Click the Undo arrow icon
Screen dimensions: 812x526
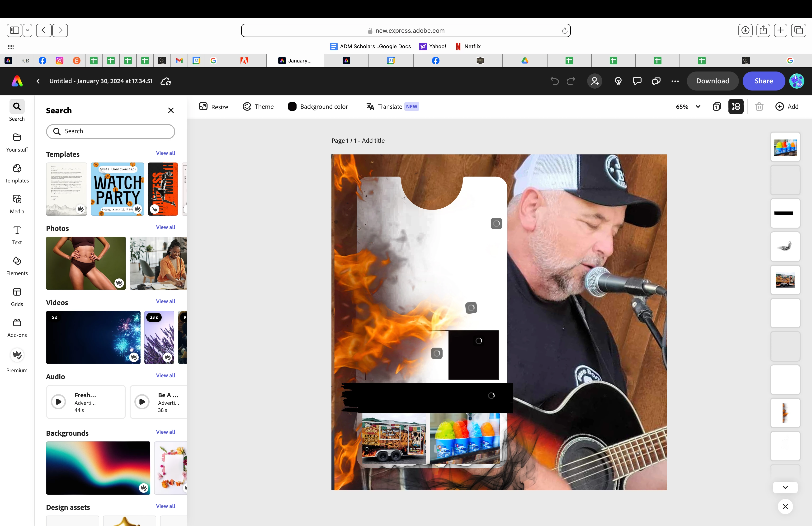coord(554,81)
